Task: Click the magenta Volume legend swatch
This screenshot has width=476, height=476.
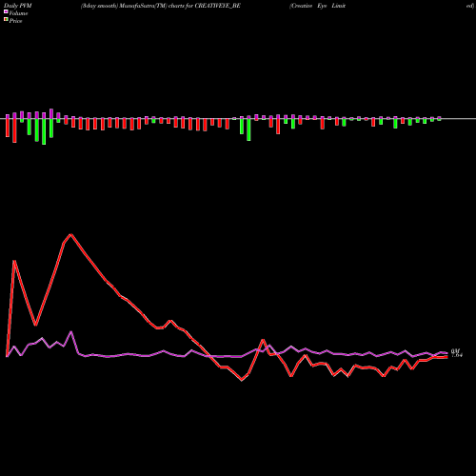Action: [x=6, y=12]
